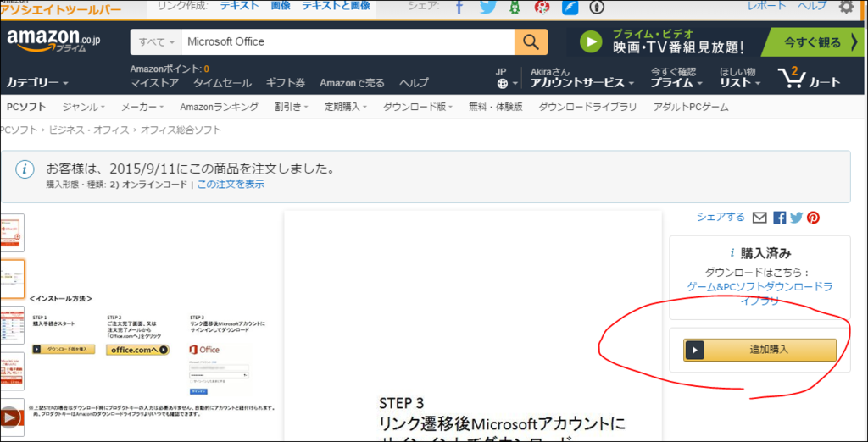Viewport: 868px width, 442px height.
Task: Select the video thumbnail with play icon
Action: pos(12,417)
